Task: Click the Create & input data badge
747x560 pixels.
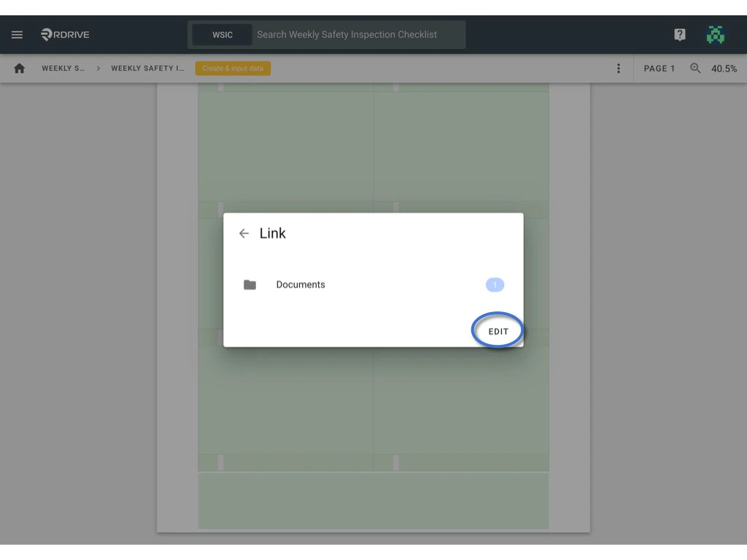Action: coord(233,68)
